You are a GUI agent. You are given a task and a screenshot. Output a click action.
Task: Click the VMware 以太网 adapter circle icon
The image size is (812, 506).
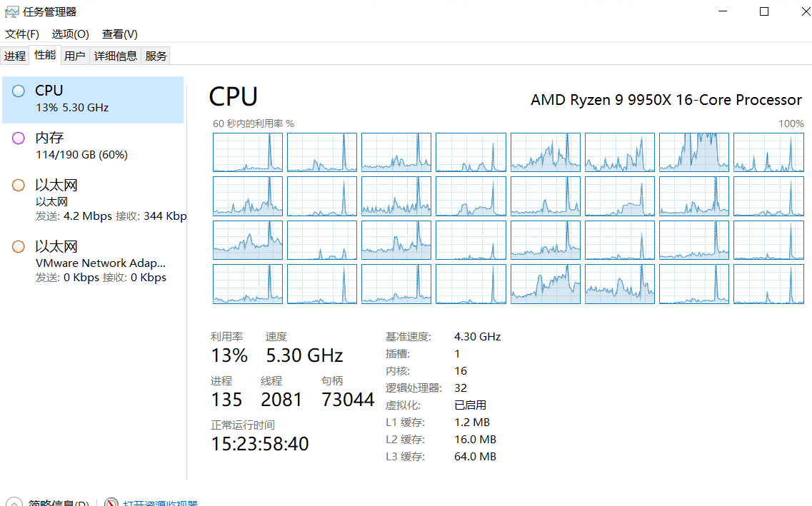(x=19, y=247)
